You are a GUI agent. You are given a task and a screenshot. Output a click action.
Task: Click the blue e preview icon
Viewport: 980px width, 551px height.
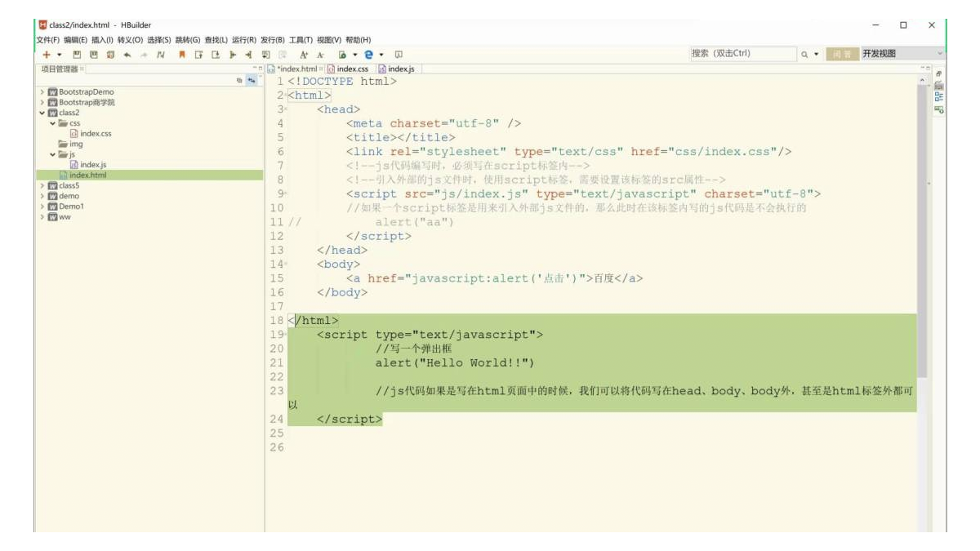(368, 54)
